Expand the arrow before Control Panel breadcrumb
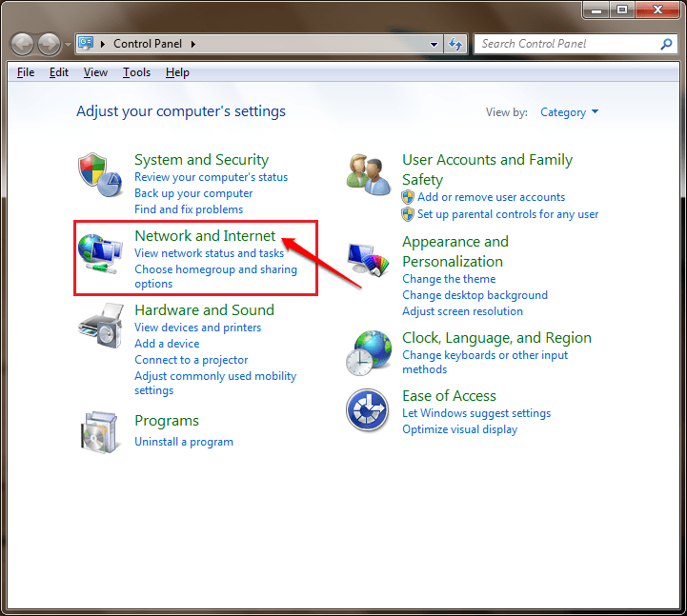Viewport: 687px width, 616px height. click(x=103, y=44)
